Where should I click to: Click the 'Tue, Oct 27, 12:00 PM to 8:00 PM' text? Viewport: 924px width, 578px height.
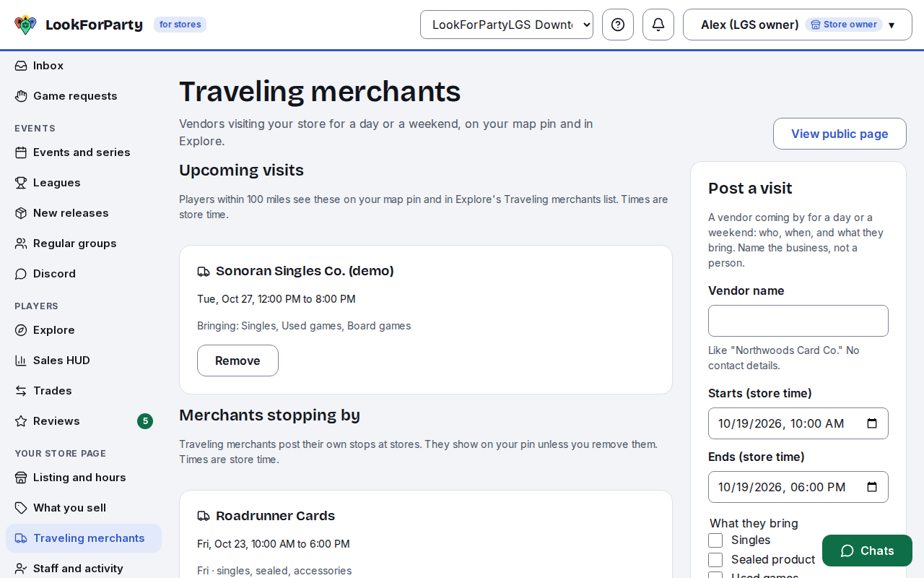tap(276, 299)
